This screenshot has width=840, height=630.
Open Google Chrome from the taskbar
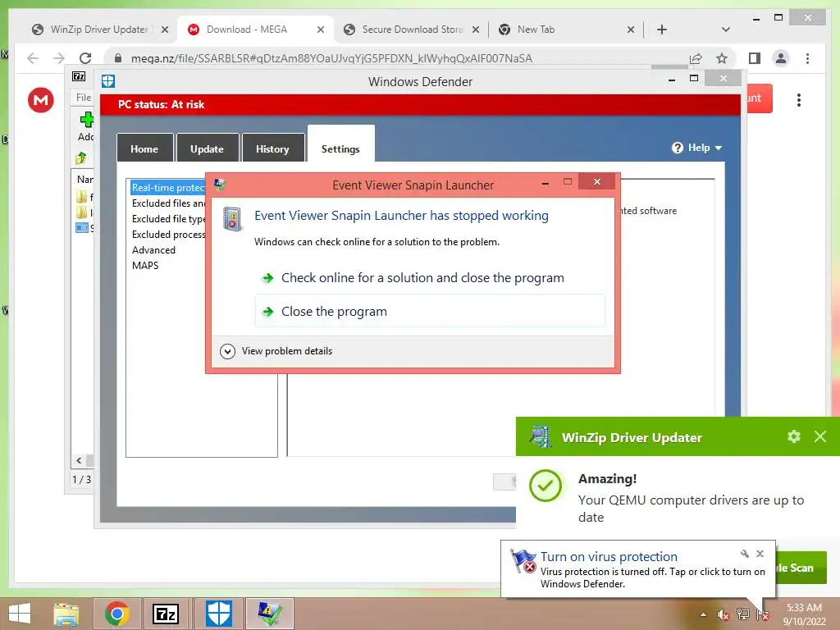click(116, 614)
